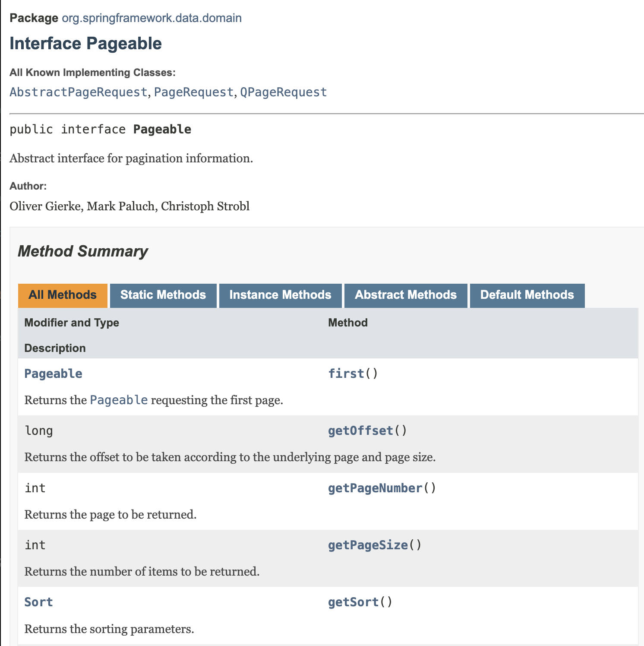Image resolution: width=644 pixels, height=646 pixels.
Task: Click the Modifier and Type column header
Action: (72, 323)
